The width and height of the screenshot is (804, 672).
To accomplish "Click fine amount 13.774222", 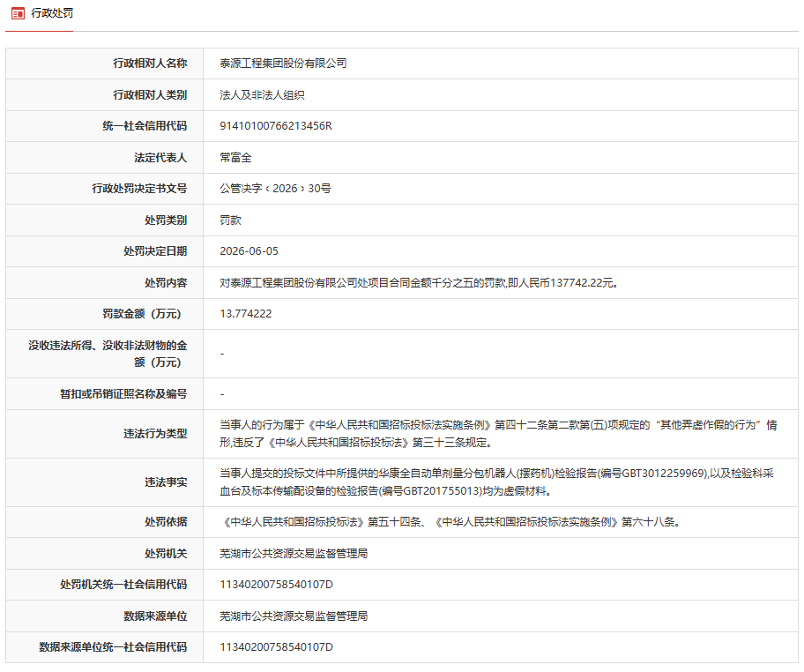I will (246, 313).
